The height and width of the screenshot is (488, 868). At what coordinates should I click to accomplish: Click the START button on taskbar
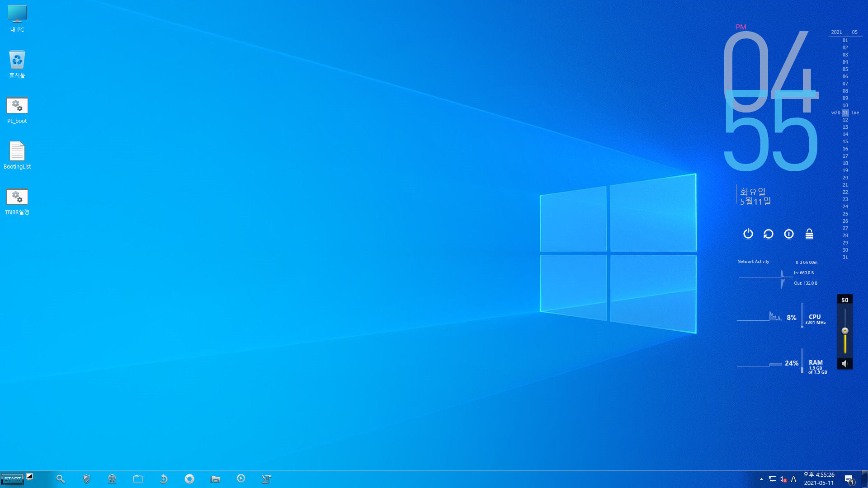pos(12,479)
